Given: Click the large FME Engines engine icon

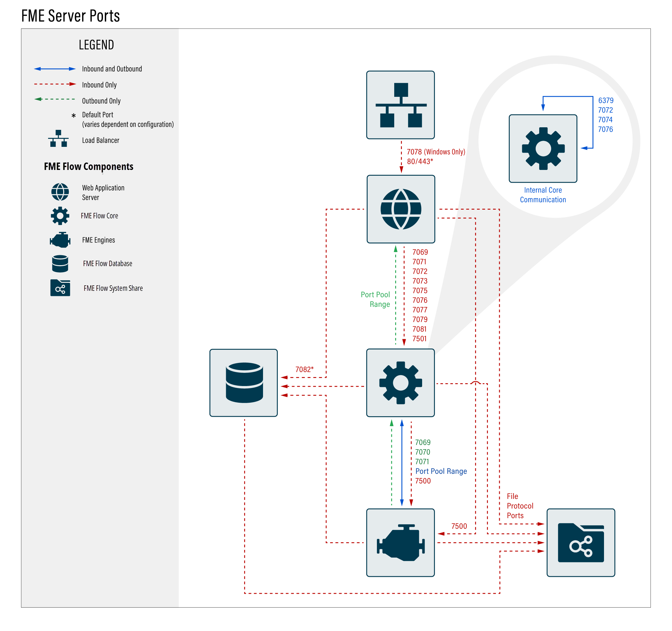Looking at the screenshot, I should (x=401, y=543).
